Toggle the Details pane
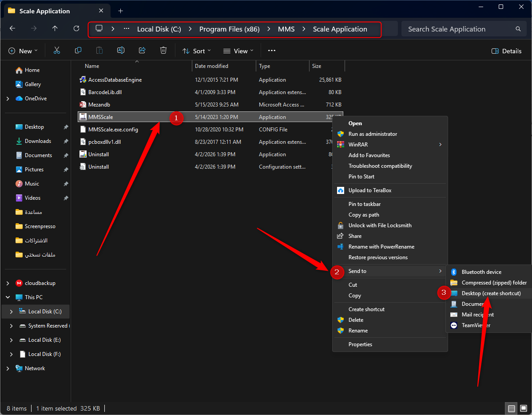The image size is (532, 415). 507,51
